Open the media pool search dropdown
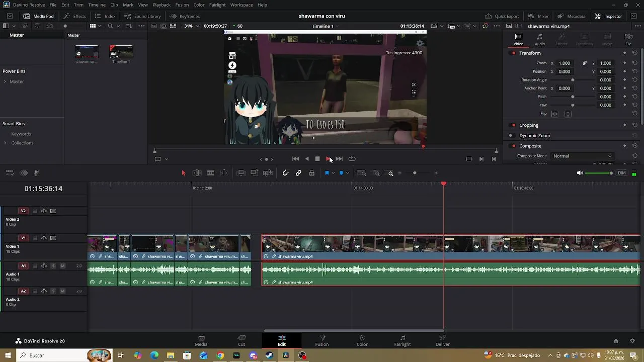 (x=118, y=26)
